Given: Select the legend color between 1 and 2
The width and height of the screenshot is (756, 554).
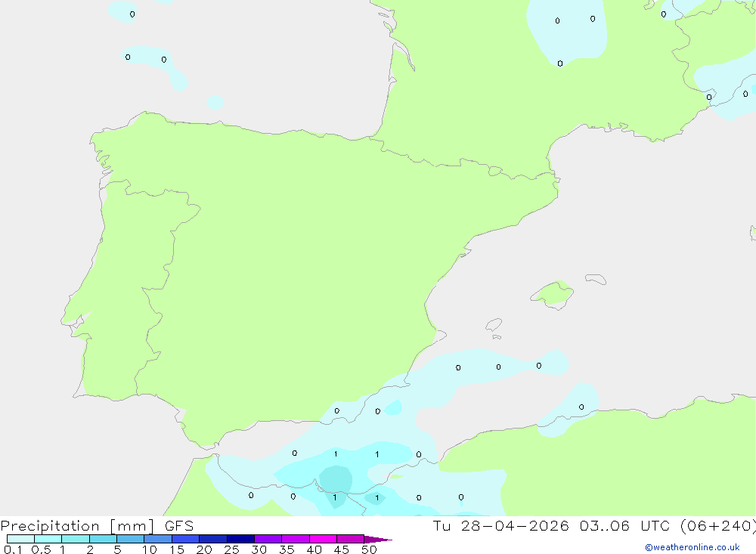Looking at the screenshot, I should (76, 539).
